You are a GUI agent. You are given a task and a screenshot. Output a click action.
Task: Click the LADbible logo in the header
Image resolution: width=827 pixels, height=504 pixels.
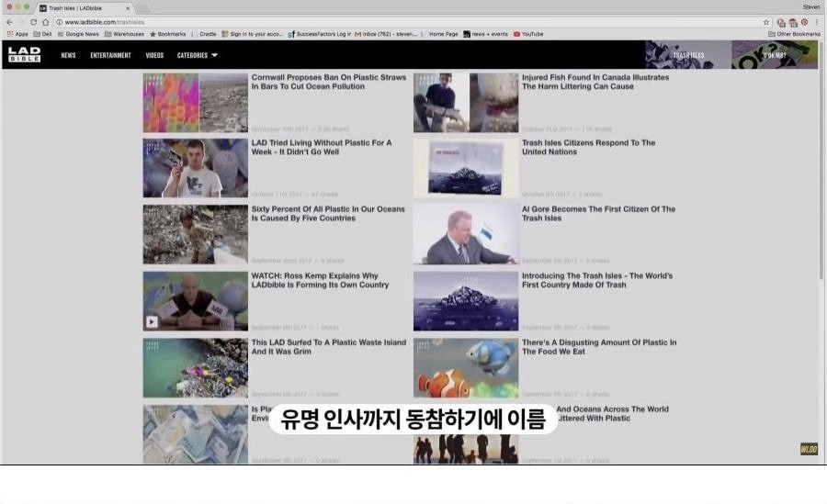pos(24,54)
